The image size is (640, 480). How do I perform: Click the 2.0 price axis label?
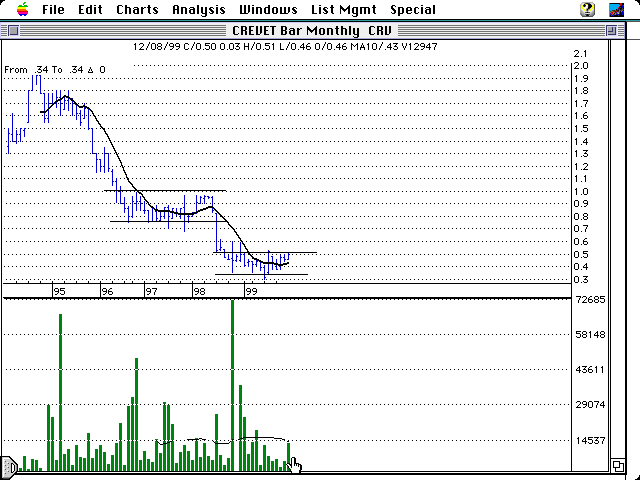(x=581, y=66)
